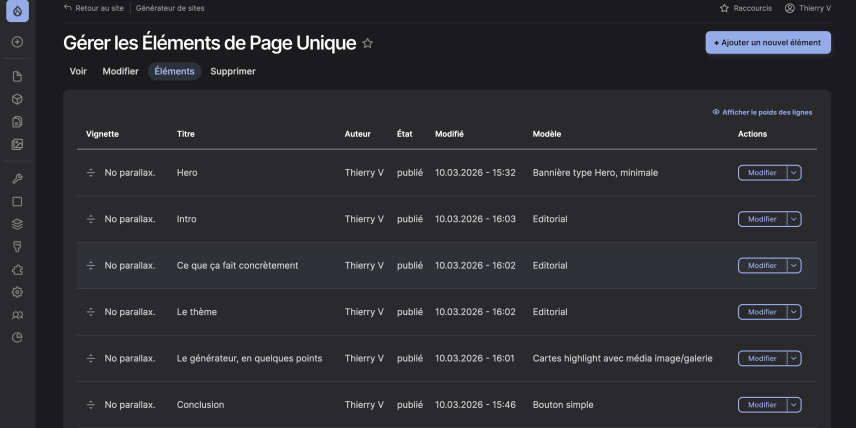The width and height of the screenshot is (856, 428).
Task: Toggle Afficher le poids des lignes
Action: click(762, 112)
